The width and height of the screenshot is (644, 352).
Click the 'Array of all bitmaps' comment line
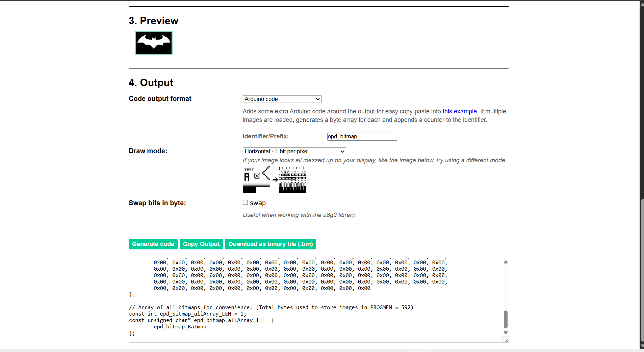coord(271,307)
